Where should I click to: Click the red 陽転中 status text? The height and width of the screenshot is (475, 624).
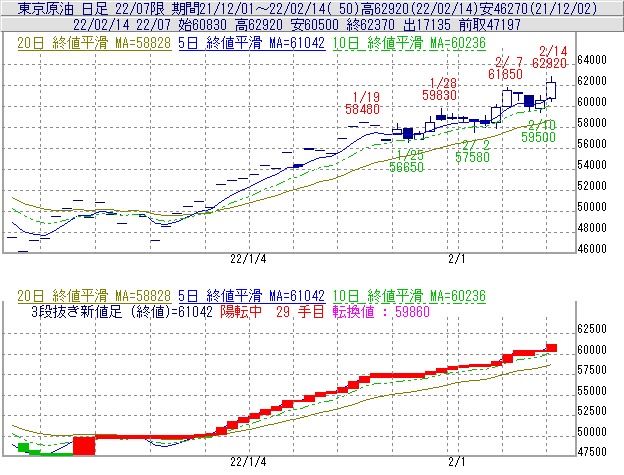click(x=241, y=311)
